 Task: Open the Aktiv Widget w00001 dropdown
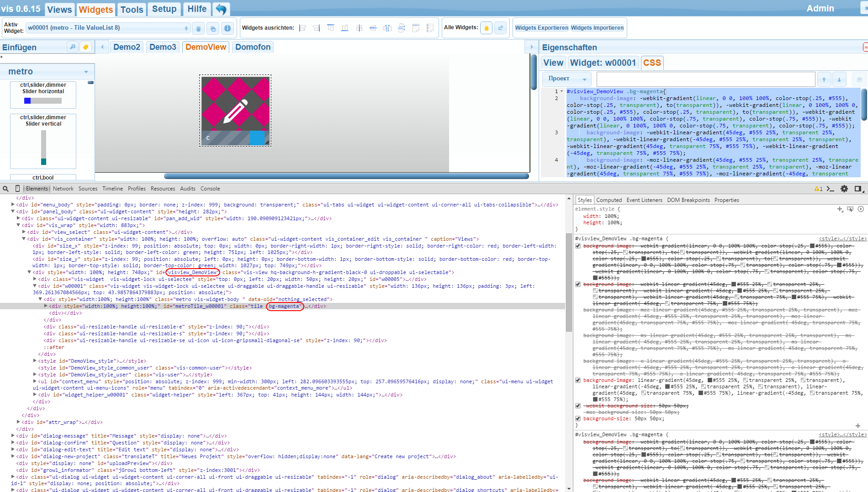pyautogui.click(x=108, y=28)
